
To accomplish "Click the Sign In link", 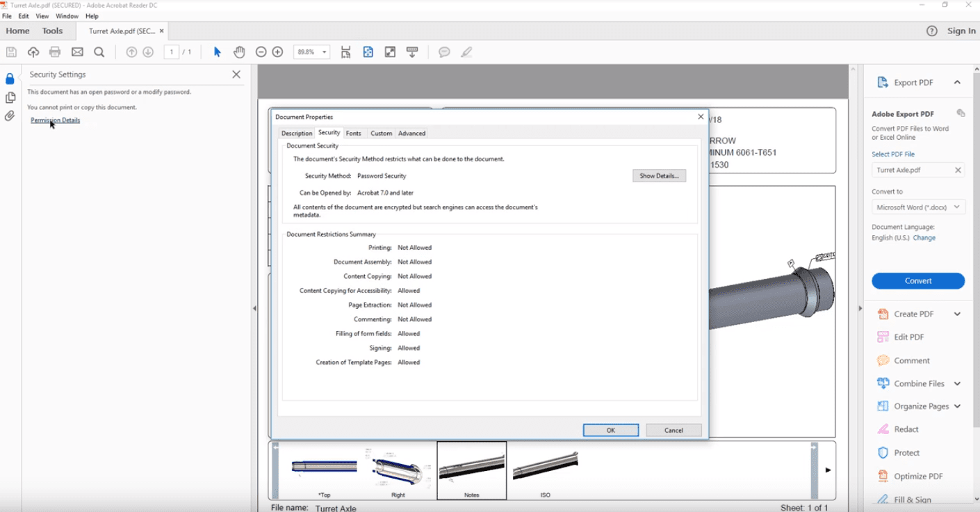I will point(961,31).
